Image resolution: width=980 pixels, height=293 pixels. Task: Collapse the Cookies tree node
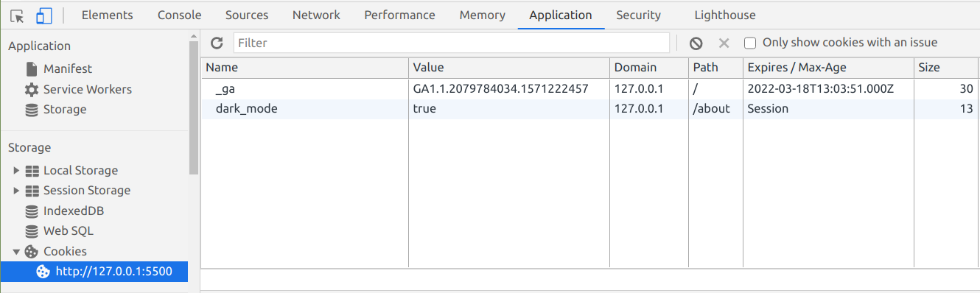pyautogui.click(x=16, y=252)
